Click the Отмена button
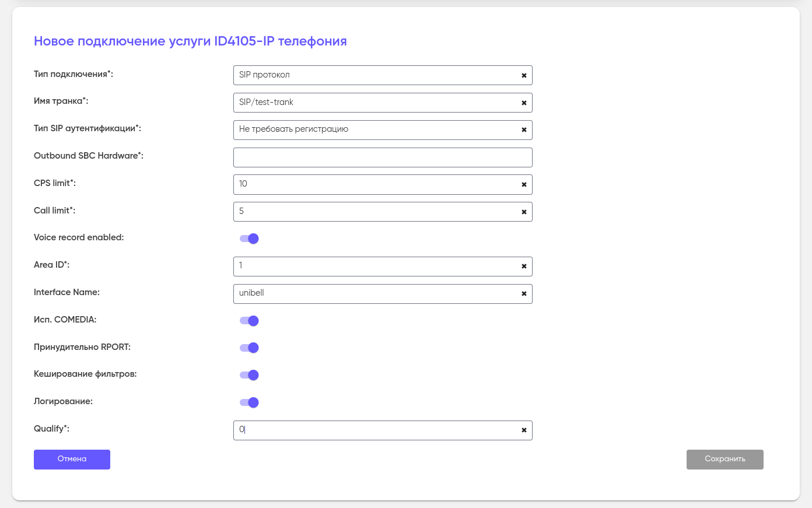The image size is (812, 508). coord(72,460)
